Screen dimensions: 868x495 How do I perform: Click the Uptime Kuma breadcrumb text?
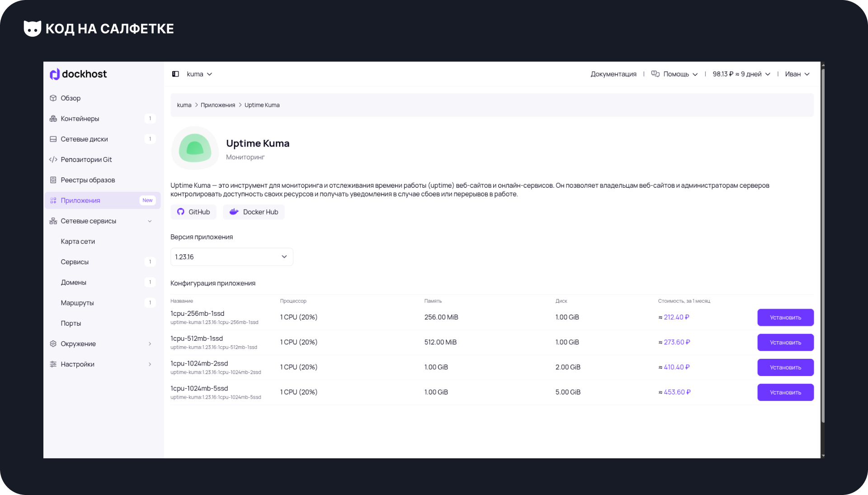pos(262,105)
